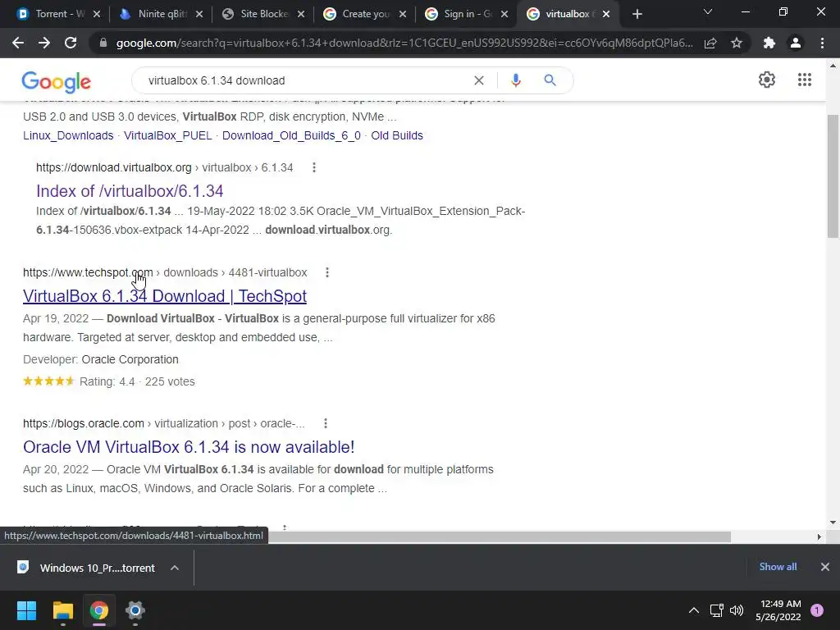
Task: Click the Rating 4.4 225 votes text
Action: coord(137,382)
